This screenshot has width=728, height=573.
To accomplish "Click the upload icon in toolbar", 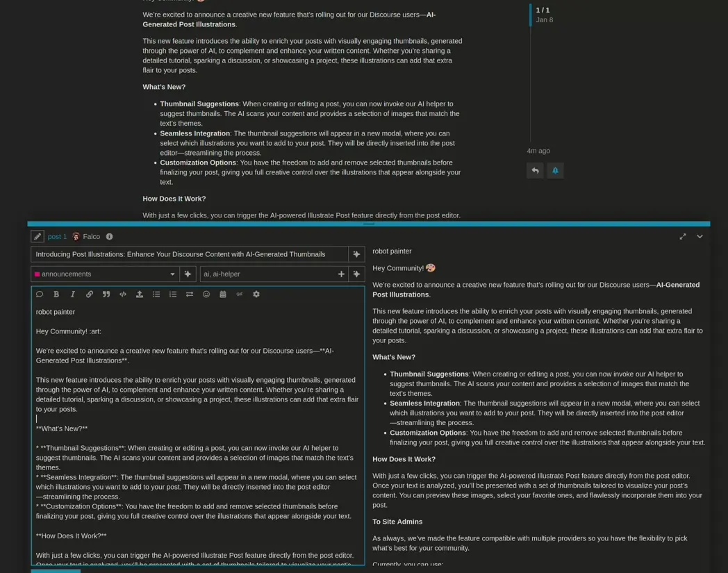I will point(140,294).
